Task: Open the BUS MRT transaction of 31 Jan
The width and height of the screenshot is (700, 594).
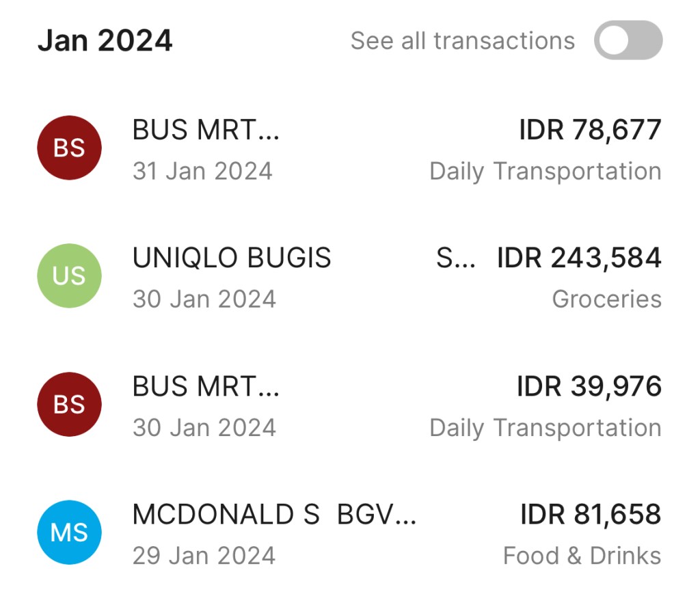Action: tap(206, 130)
